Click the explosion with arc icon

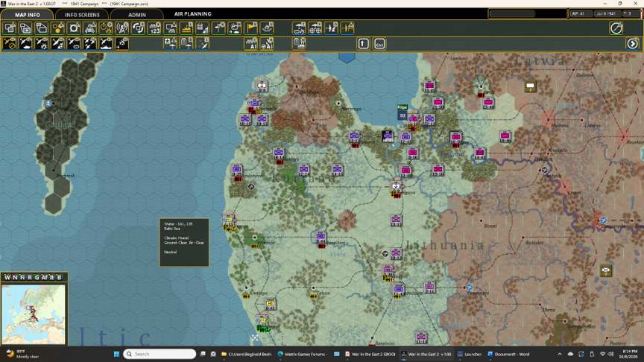pyautogui.click(x=267, y=28)
